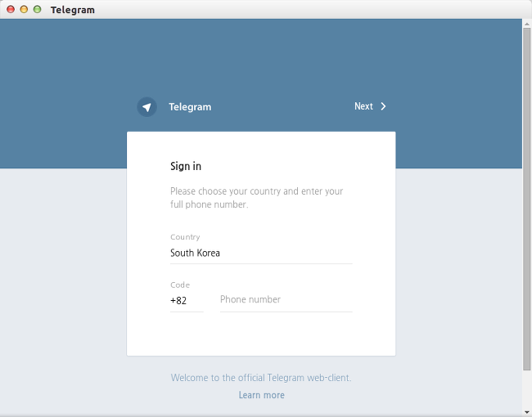
Task: Click the Telegram paper plane logo icon
Action: click(x=147, y=107)
